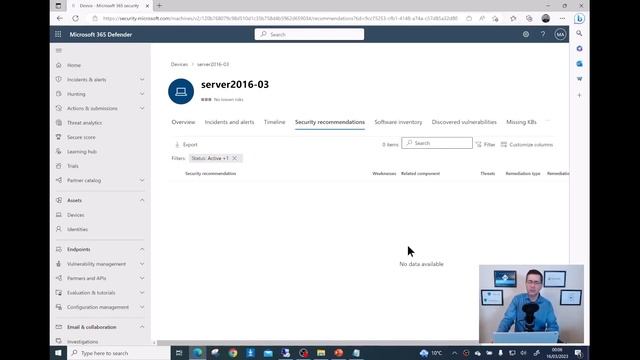Screen dimensions: 640x360
Task: Open Customize columns
Action: pos(527,144)
